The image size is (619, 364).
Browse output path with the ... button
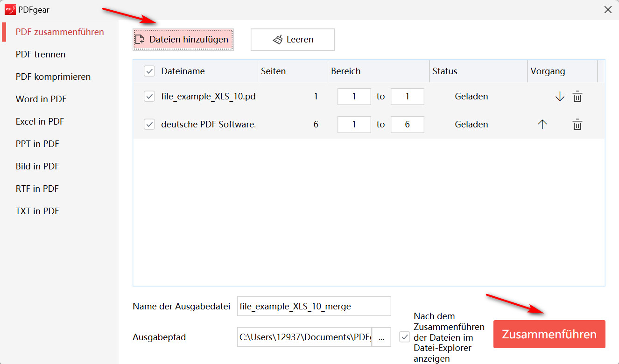click(381, 337)
